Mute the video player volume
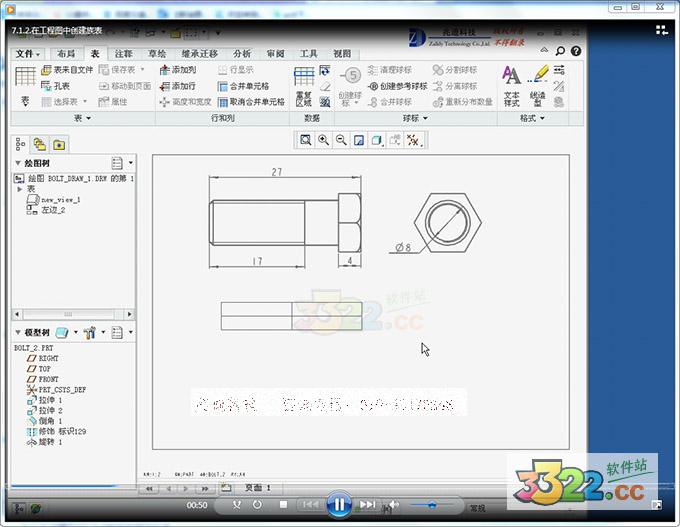This screenshot has height=527, width=680. [394, 505]
